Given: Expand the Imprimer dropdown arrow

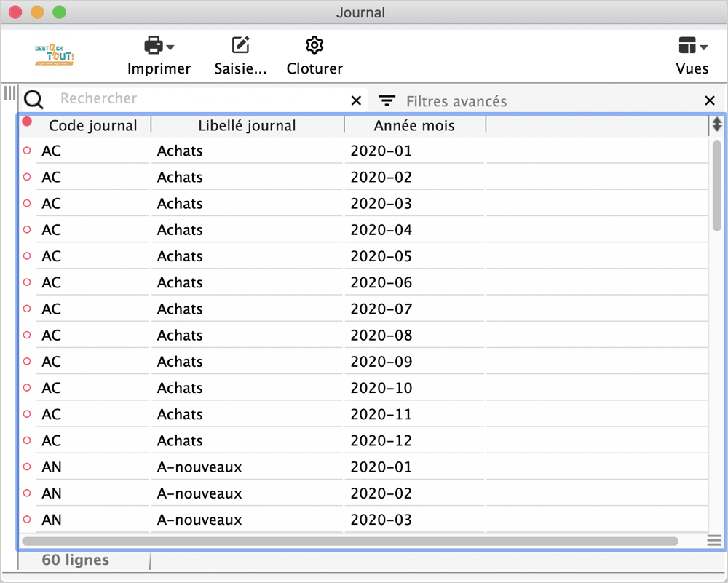Looking at the screenshot, I should [170, 47].
